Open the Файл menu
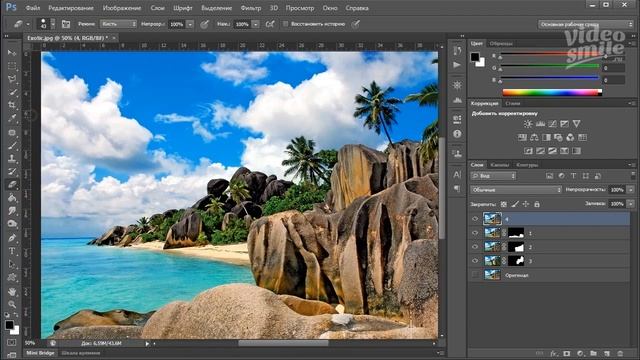 tap(33, 8)
